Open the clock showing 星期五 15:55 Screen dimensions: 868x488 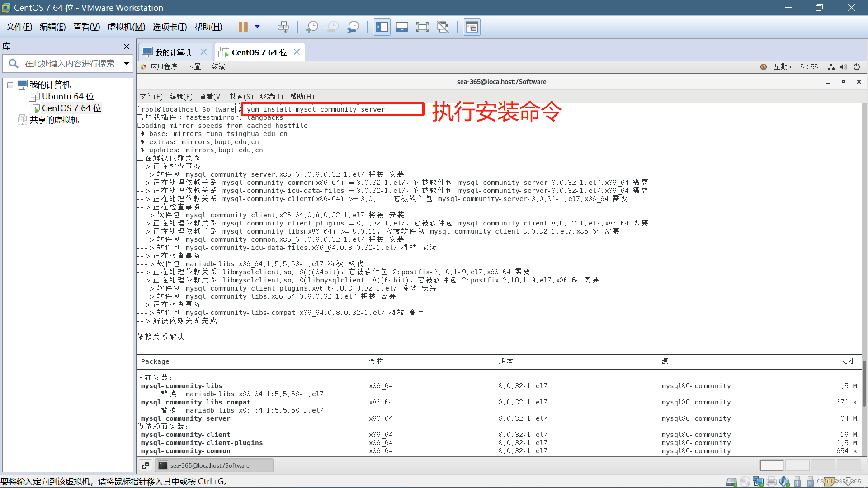pyautogui.click(x=796, y=67)
